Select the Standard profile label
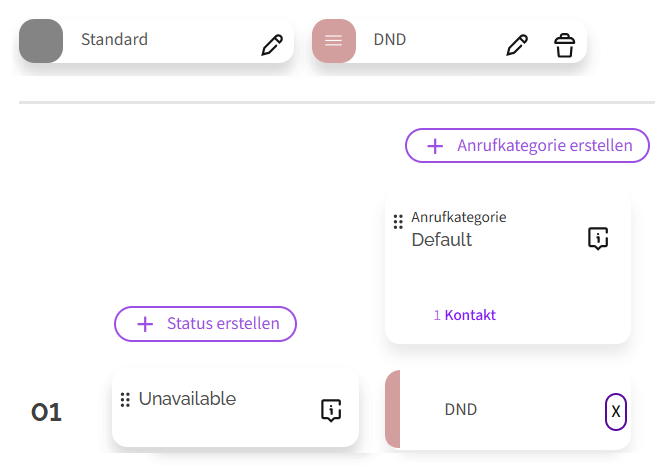This screenshot has width=655, height=474. coord(114,40)
